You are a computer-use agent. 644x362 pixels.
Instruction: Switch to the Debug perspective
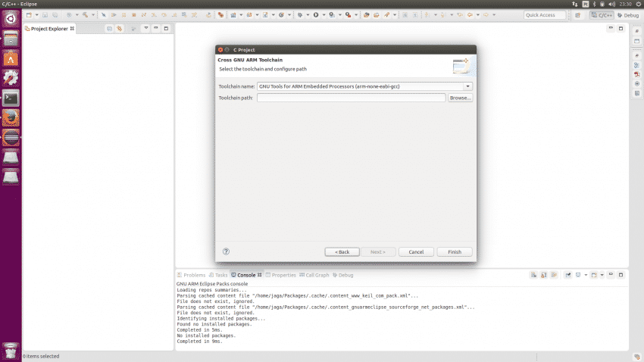click(628, 15)
